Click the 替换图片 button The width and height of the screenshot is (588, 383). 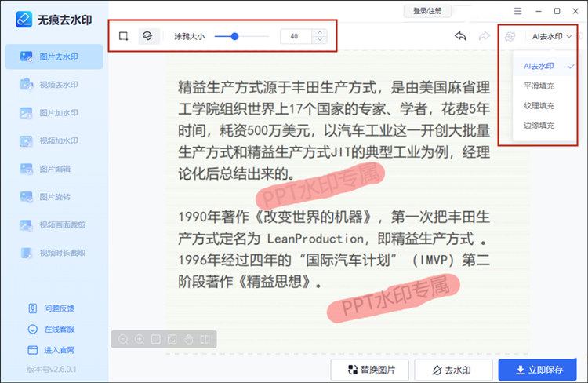369,370
